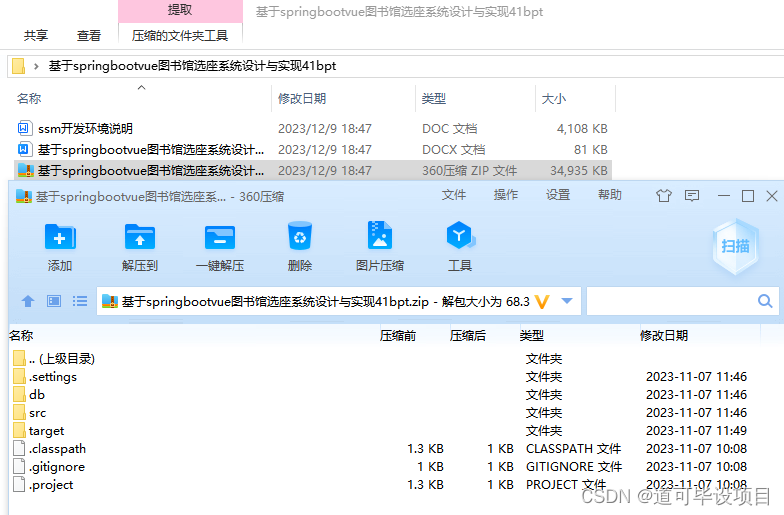Open the 设置 menu in 360压缩

pyautogui.click(x=558, y=195)
